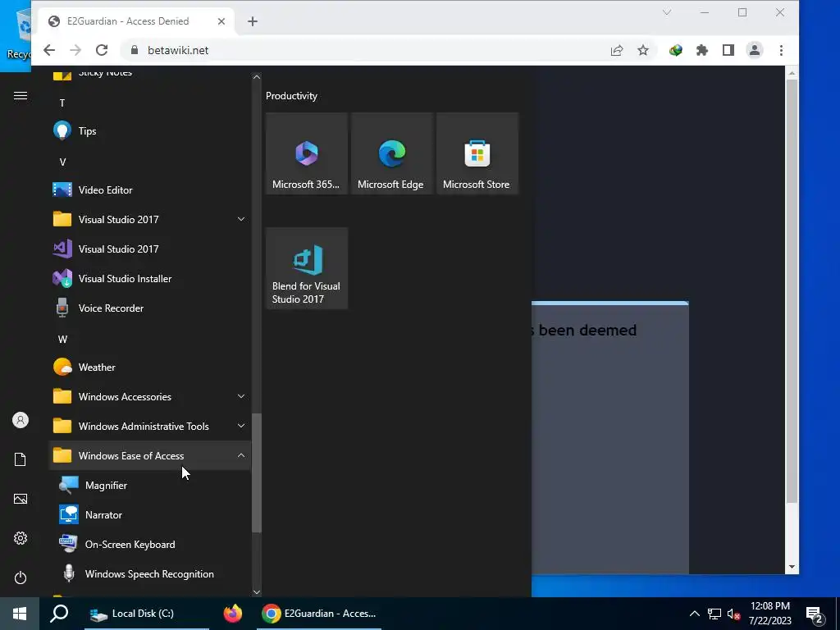840x630 pixels.
Task: Expand Visual Studio 2017 folder
Action: coord(149,220)
